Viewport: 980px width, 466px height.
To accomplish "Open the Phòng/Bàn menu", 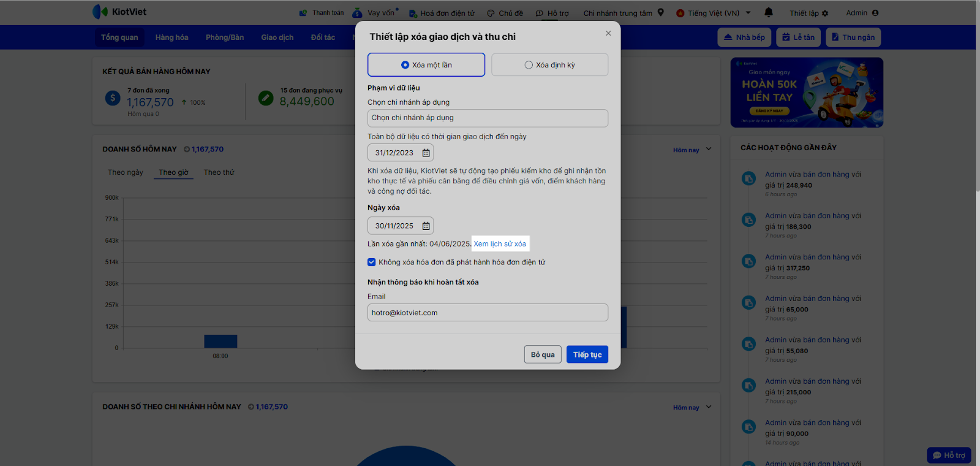I will [225, 37].
